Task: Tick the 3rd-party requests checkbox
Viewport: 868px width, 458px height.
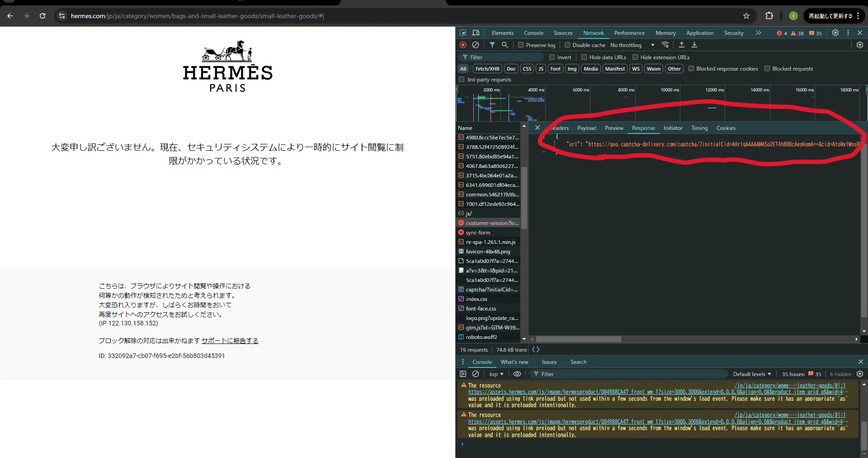Action: coord(462,80)
